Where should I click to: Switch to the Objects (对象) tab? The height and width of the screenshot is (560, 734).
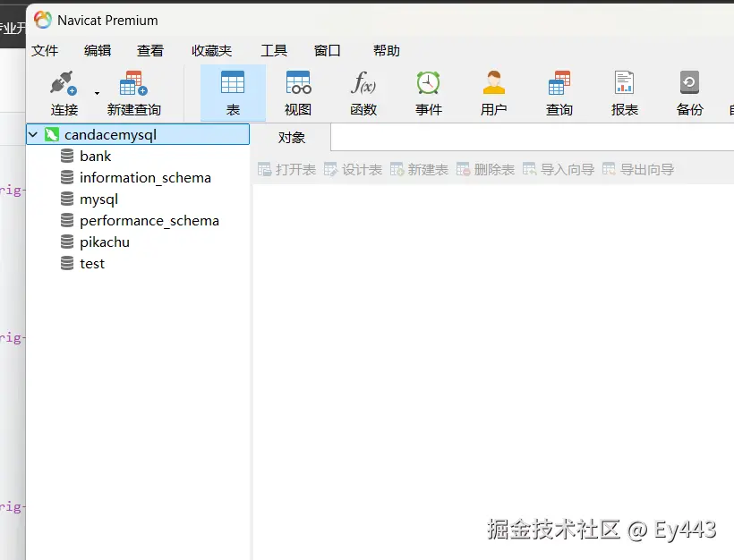coord(291,138)
